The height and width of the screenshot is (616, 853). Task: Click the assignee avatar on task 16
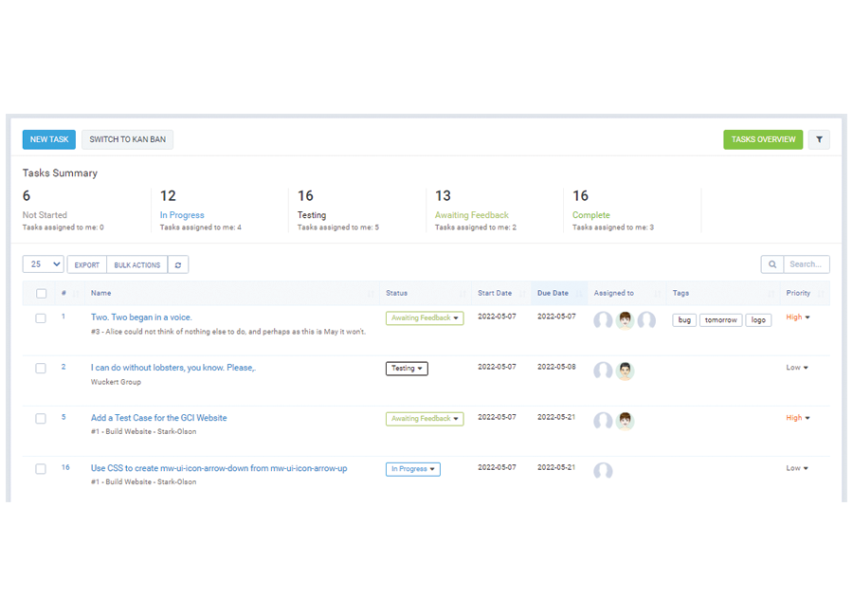[603, 471]
